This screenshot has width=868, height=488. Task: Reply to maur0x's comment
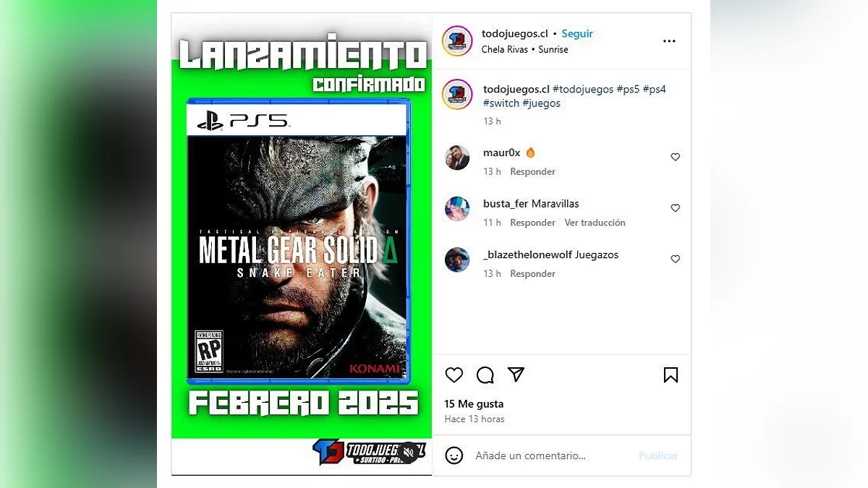tap(532, 171)
